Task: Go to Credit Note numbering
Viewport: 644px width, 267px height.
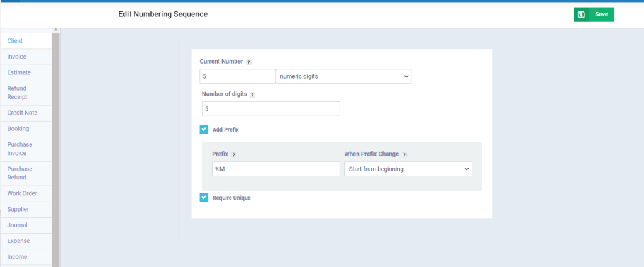Action: pyautogui.click(x=22, y=113)
